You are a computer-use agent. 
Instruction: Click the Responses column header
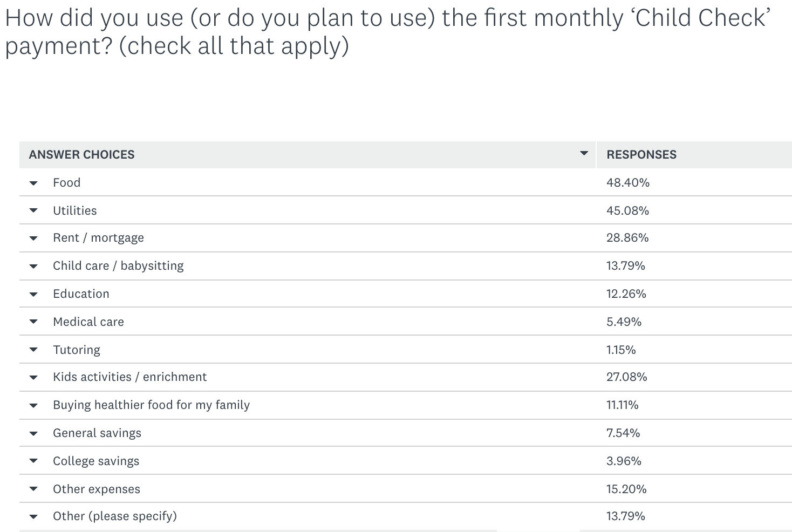click(641, 154)
